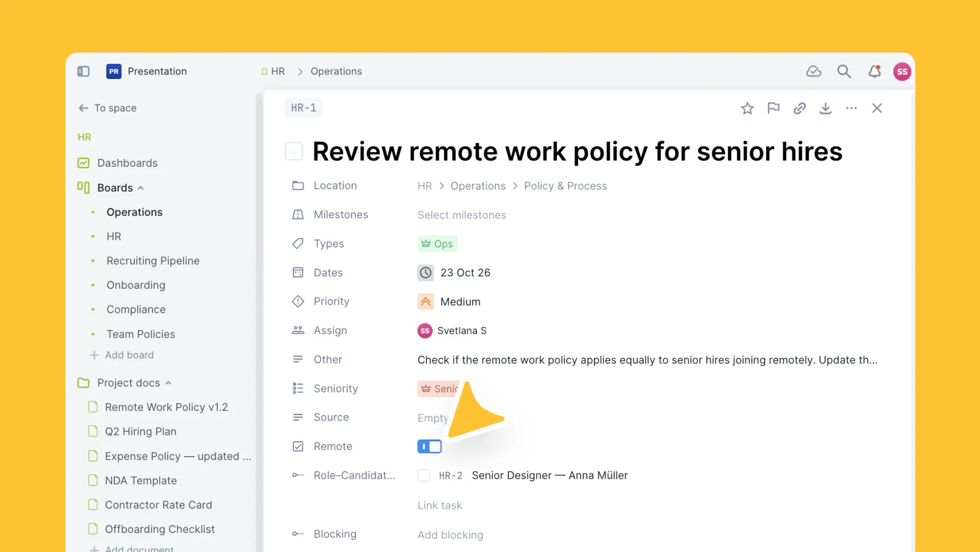The image size is (980, 552).
Task: Click the clock icon beside 23 Oct 26
Action: pyautogui.click(x=426, y=272)
